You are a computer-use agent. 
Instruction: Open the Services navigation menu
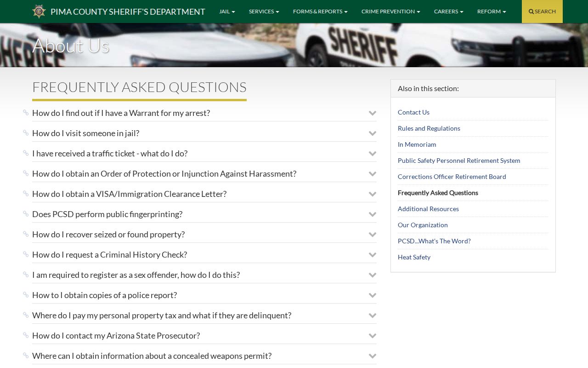point(264,11)
